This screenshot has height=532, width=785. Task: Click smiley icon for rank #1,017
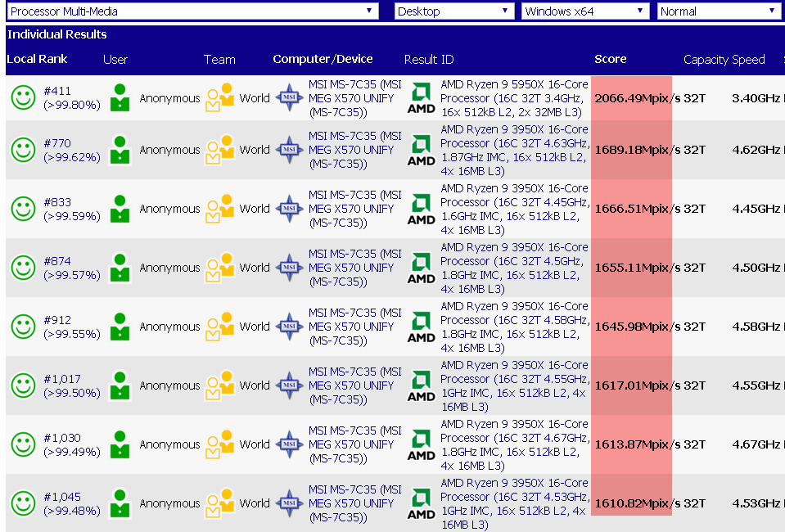23,385
